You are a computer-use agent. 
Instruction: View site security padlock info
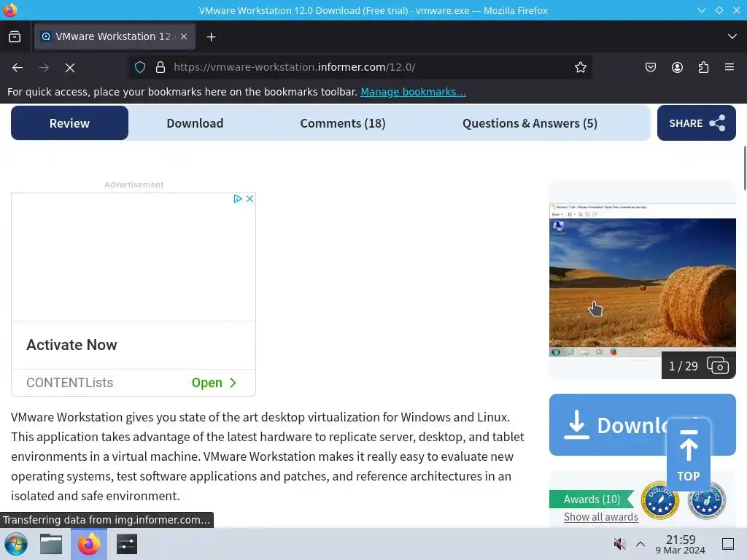click(x=160, y=68)
